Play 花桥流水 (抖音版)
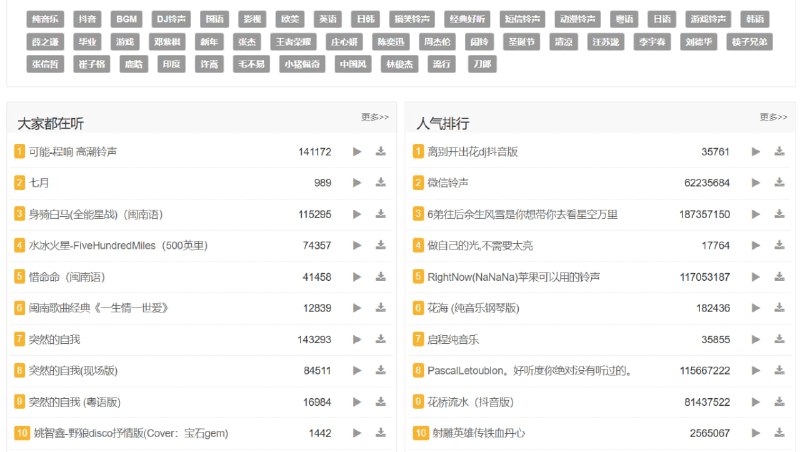 coord(756,402)
